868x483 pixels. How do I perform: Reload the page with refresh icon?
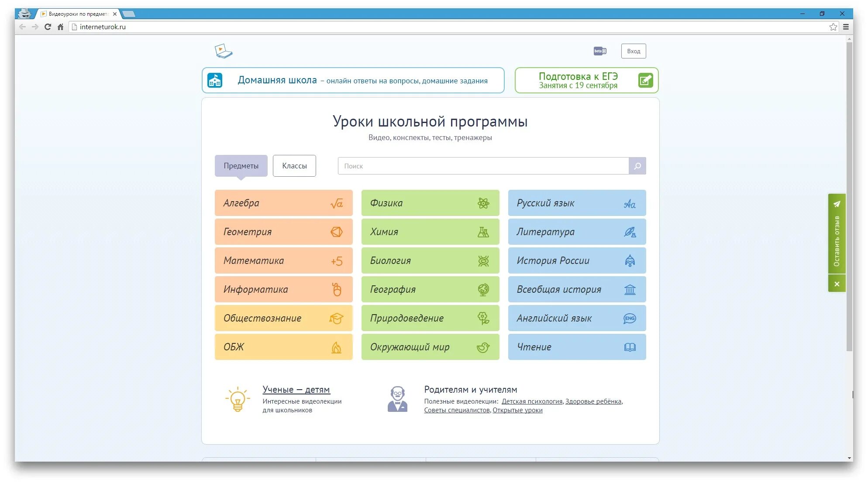tap(48, 27)
